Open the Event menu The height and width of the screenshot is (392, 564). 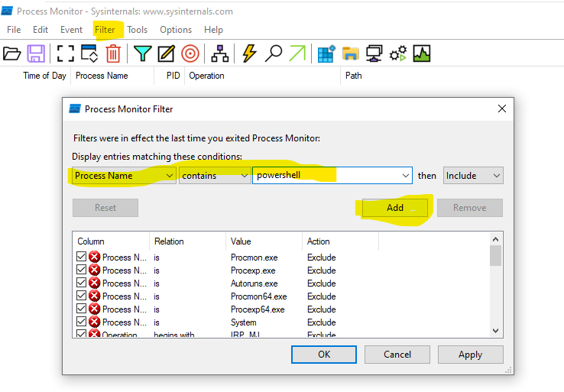pos(71,30)
